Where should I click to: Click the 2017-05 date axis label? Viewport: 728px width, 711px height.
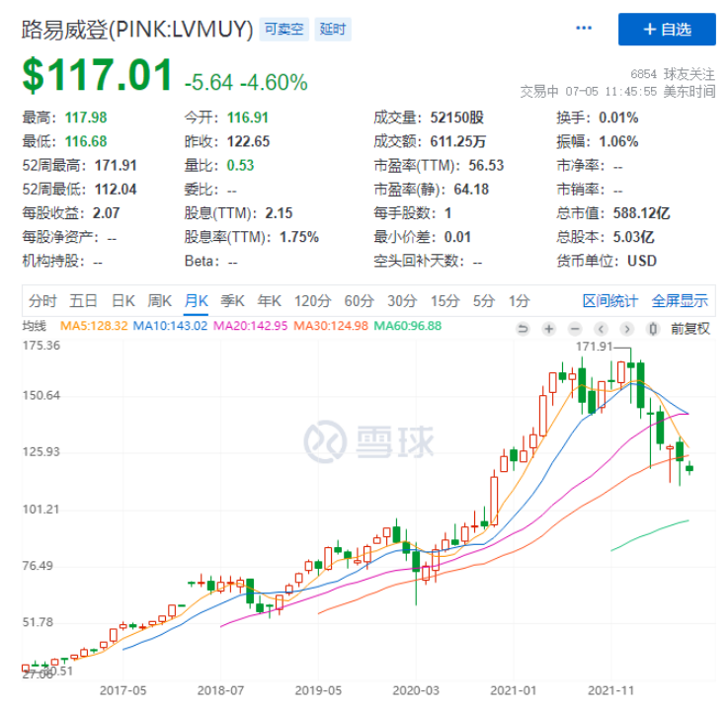(122, 690)
